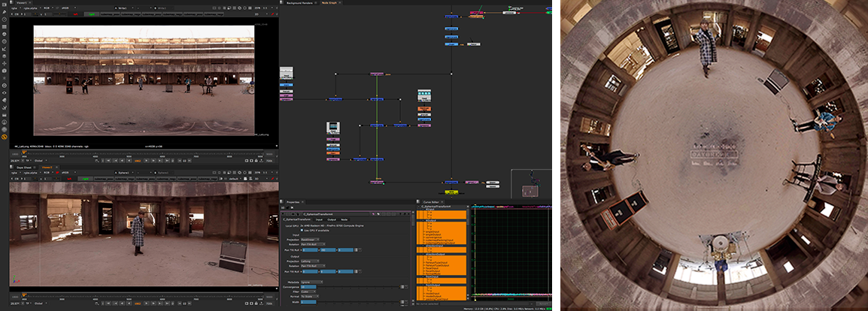Click the orange frame number 1062 in Viewer1
This screenshot has height=311, width=868.
point(138,161)
